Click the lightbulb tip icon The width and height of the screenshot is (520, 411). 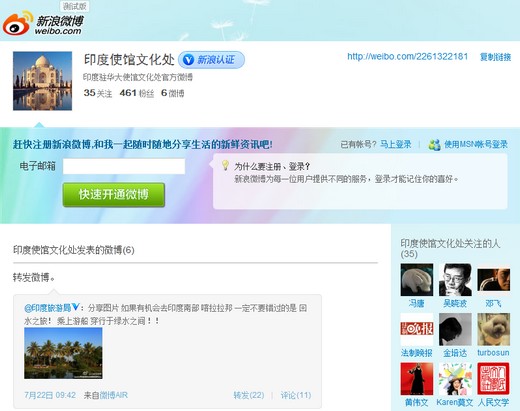click(x=225, y=165)
